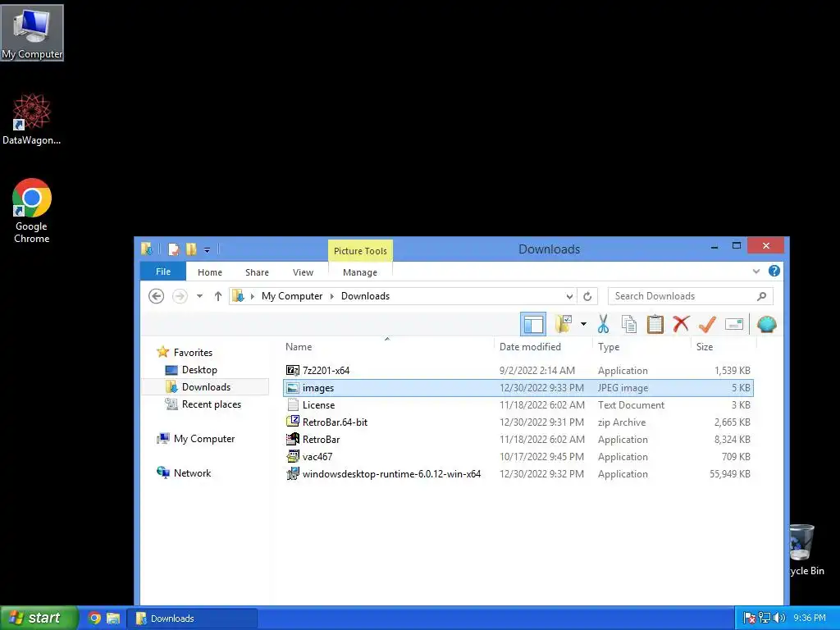Go up one folder level arrow

pos(217,295)
